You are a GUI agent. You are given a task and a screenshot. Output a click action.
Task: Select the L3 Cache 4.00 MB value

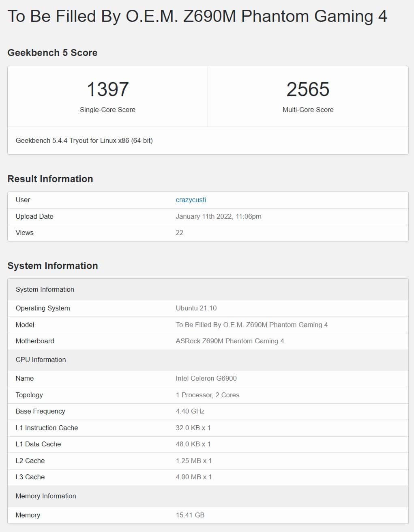[x=193, y=477]
